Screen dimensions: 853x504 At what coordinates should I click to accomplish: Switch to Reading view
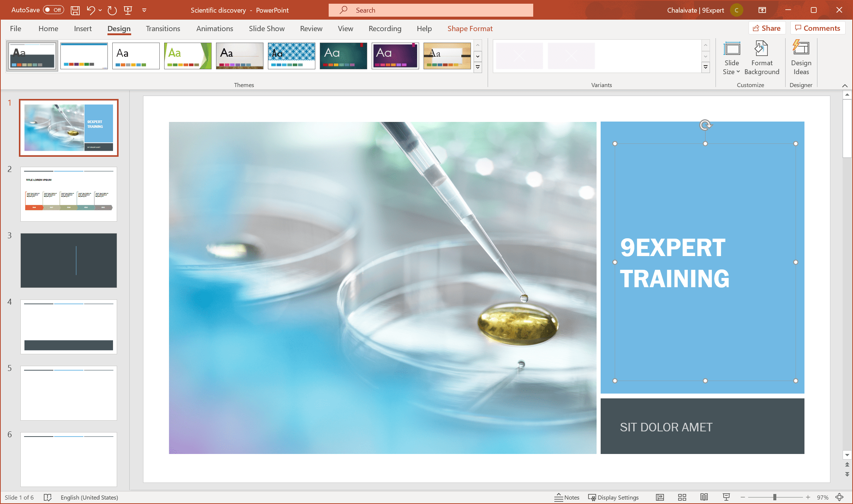[x=704, y=497]
